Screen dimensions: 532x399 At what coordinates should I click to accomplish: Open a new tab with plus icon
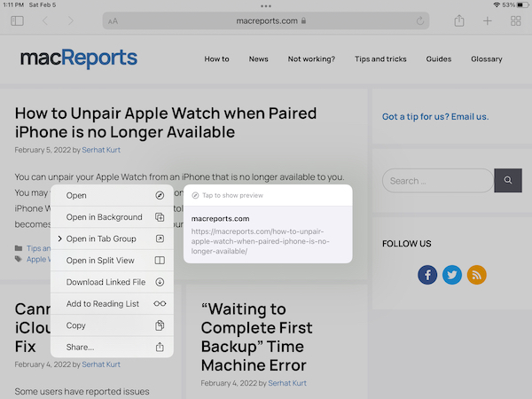[487, 21]
